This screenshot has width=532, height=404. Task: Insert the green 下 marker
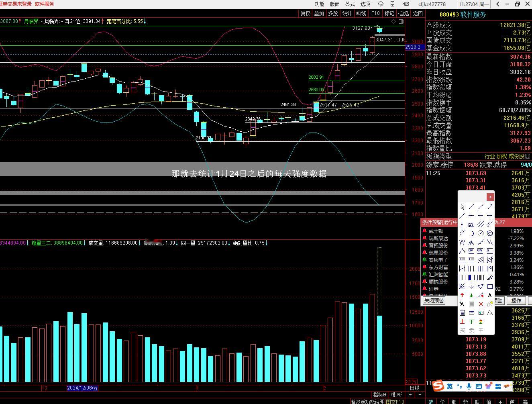click(x=471, y=321)
